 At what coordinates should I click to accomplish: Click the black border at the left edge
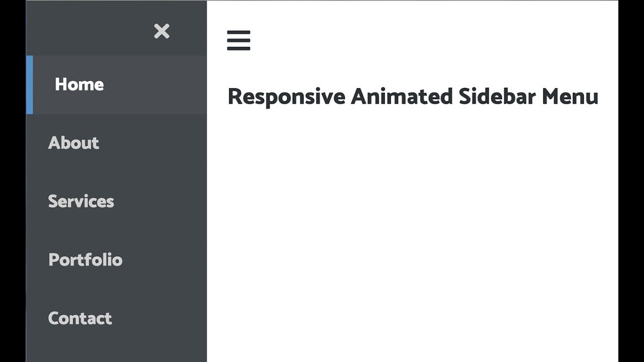[x=13, y=181]
